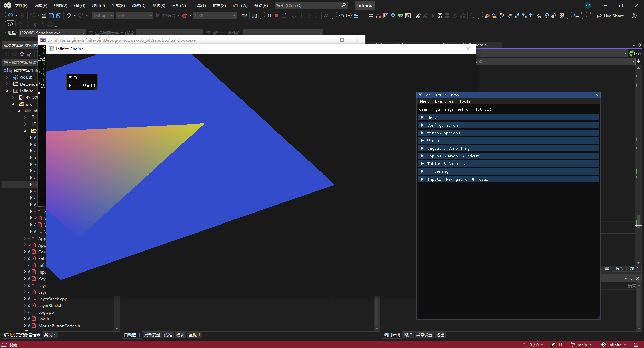Click the Infinite repository in status bar

[x=614, y=345]
